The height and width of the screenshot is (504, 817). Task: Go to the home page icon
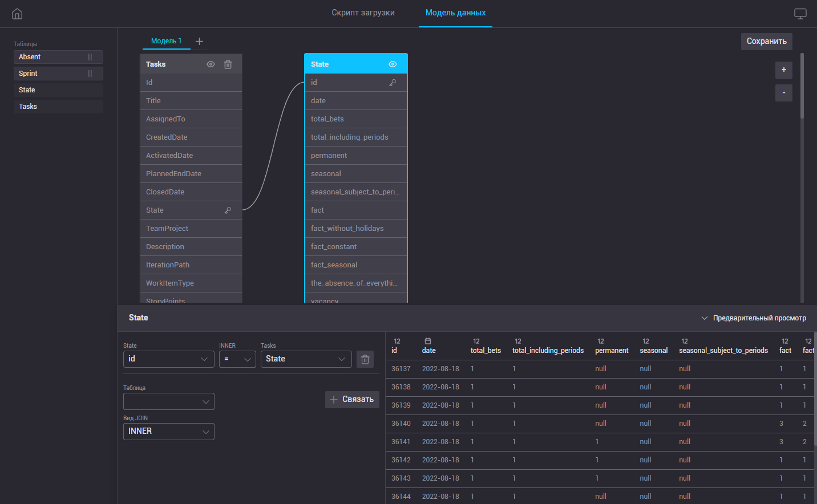click(17, 14)
